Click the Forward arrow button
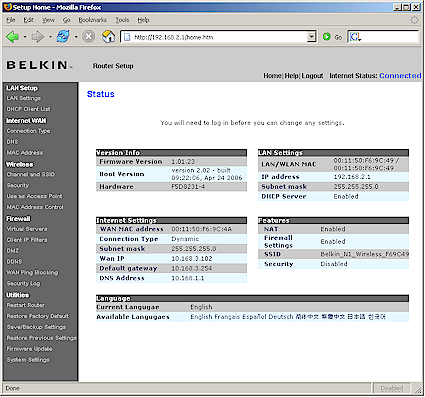425x397 pixels. pos(38,37)
